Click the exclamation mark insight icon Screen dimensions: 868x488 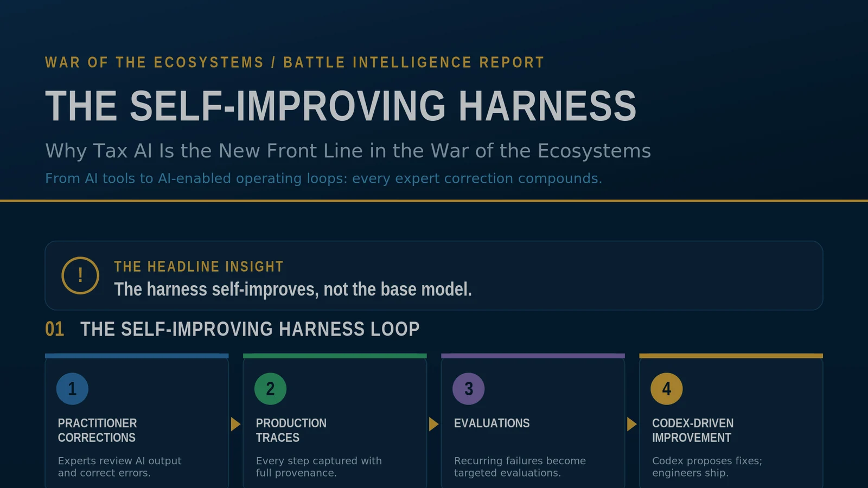[x=80, y=275]
